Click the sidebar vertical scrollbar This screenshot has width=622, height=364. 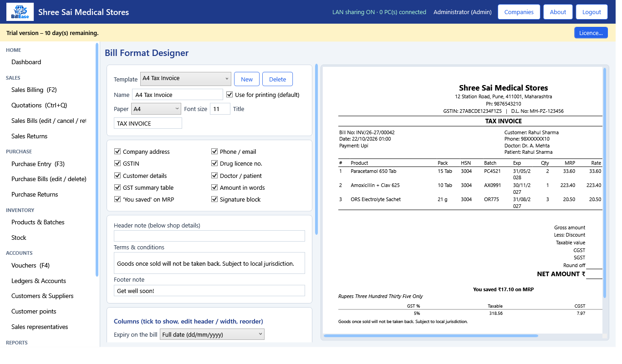(97, 159)
